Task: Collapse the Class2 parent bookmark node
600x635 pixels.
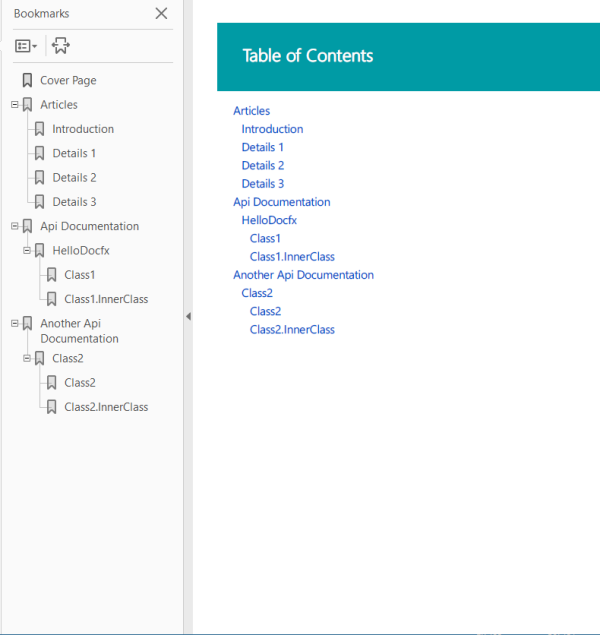Action: [x=27, y=357]
